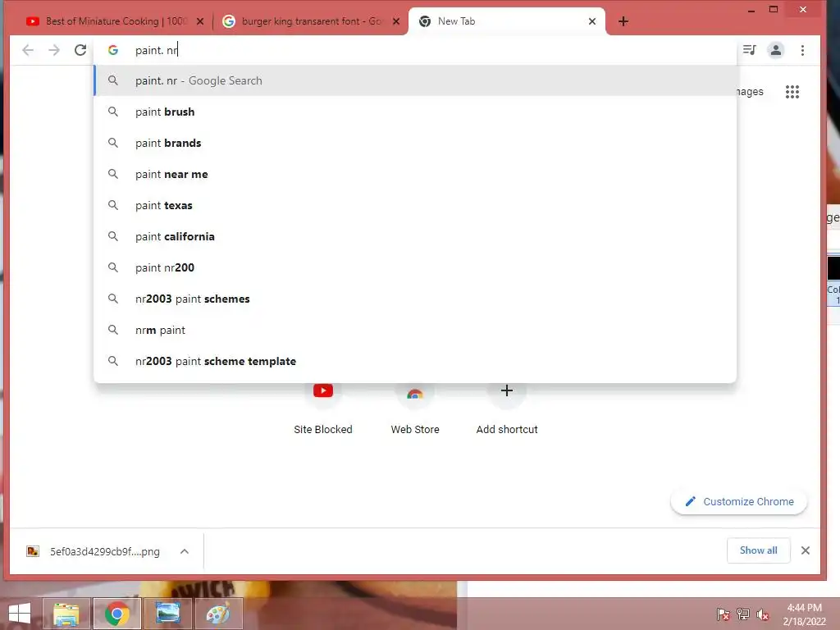Open File Explorer from taskbar
Screen dimensions: 840x630
(66, 614)
